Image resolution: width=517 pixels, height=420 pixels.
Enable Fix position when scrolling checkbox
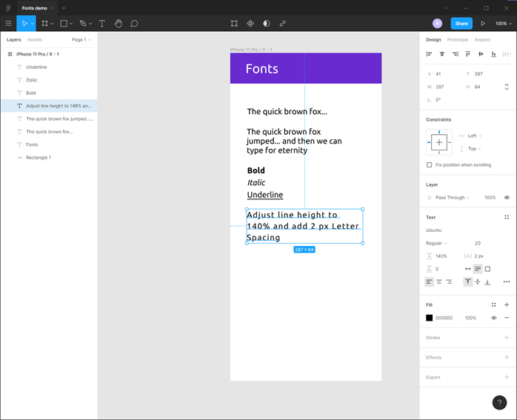point(430,164)
